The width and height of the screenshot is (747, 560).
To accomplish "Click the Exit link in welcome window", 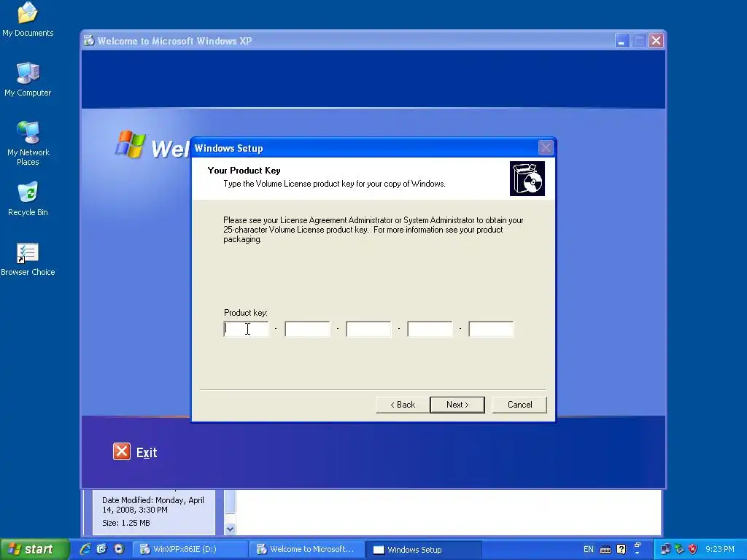I will pos(147,452).
